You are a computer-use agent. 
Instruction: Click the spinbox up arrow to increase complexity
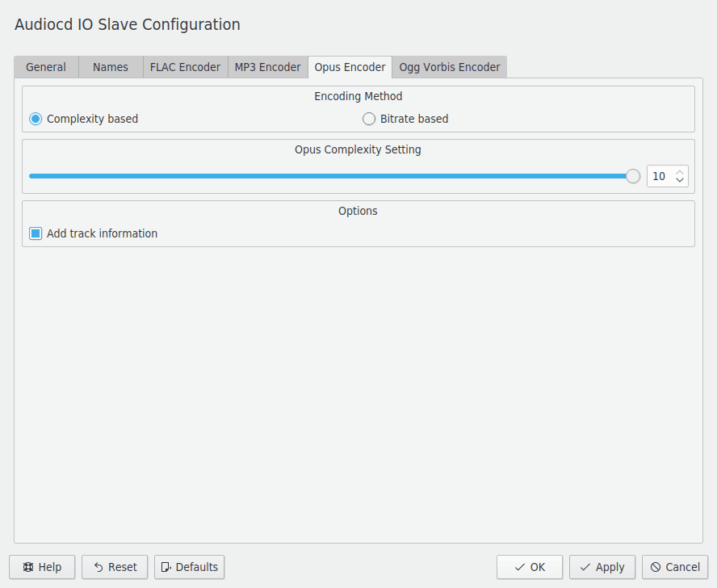point(681,170)
